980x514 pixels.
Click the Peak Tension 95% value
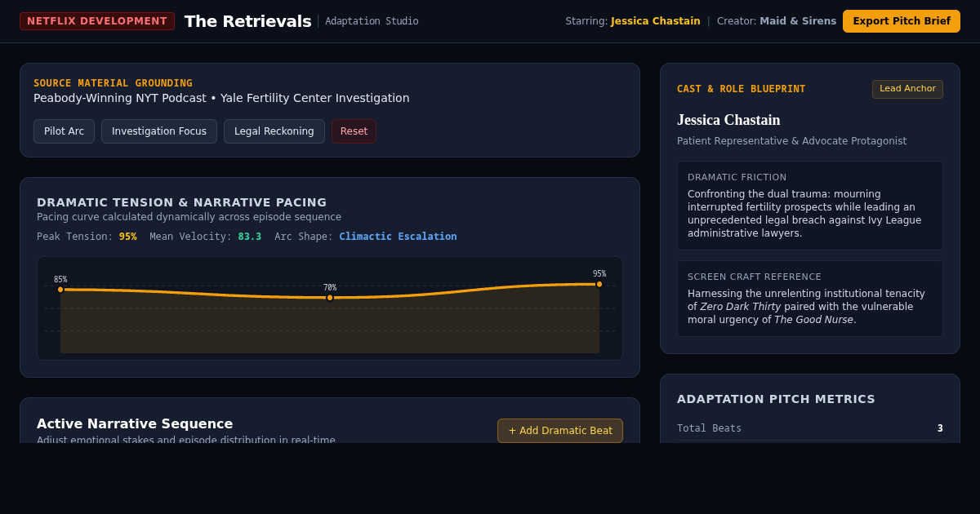pos(127,237)
